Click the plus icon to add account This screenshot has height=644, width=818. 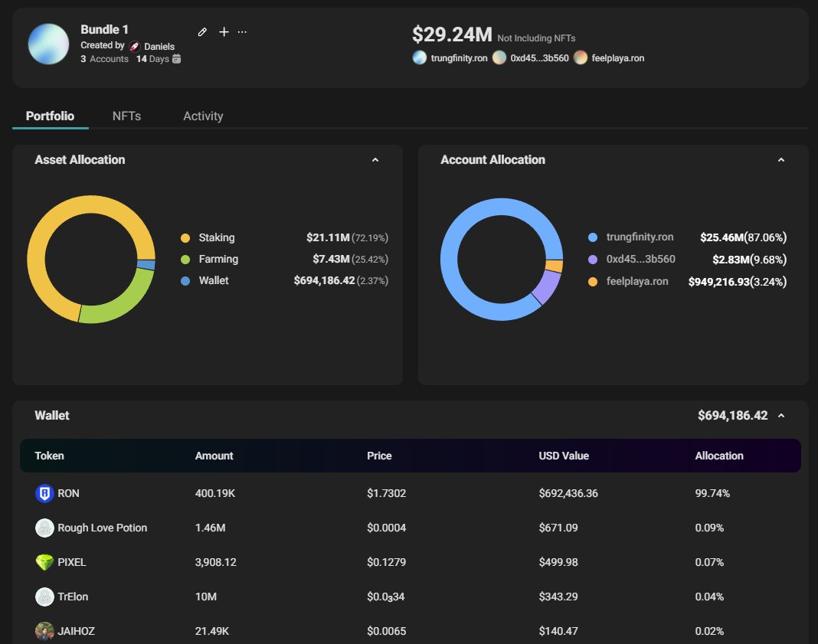224,32
